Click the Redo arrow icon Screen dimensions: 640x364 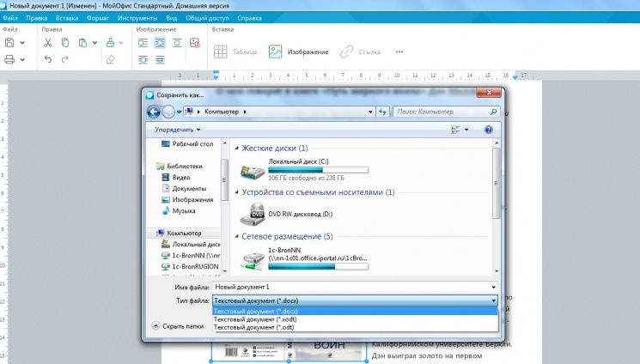[x=65, y=59]
